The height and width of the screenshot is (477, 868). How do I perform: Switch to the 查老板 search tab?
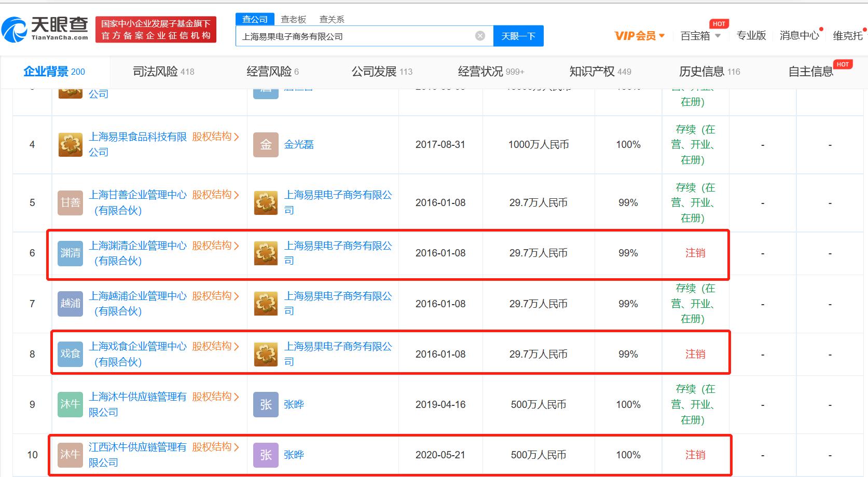(x=294, y=19)
